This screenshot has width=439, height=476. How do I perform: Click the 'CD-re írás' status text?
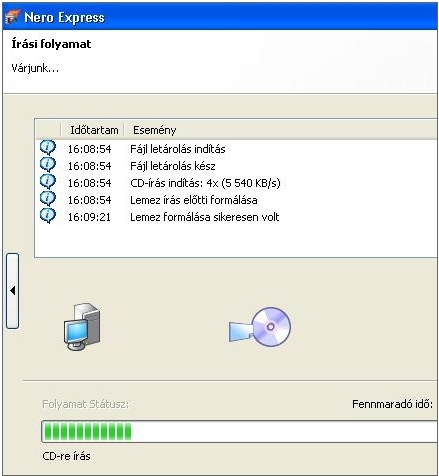click(x=66, y=456)
